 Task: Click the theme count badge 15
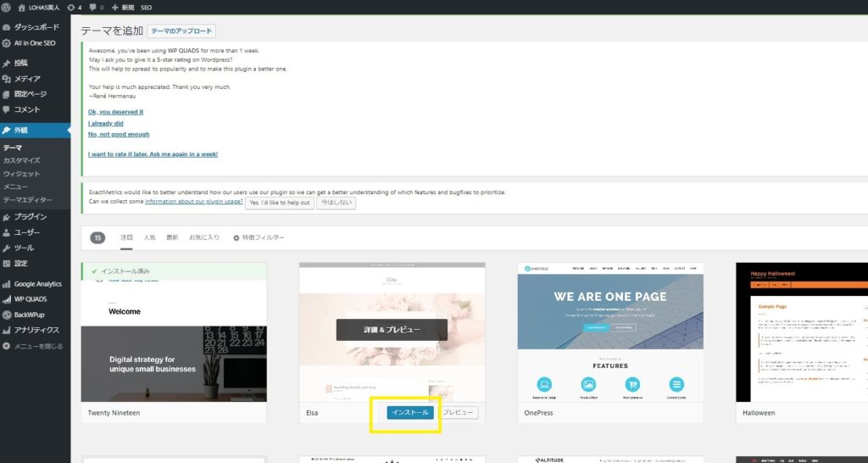point(97,237)
